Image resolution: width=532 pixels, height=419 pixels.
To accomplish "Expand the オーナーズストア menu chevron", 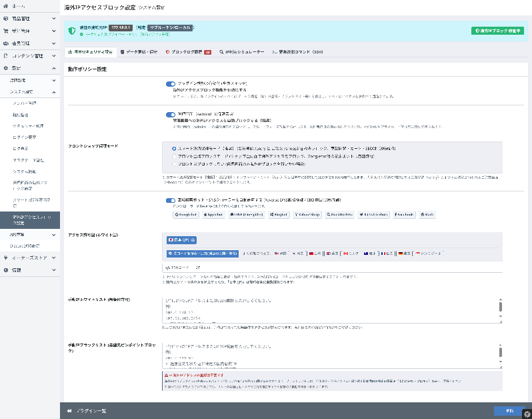I will pyautogui.click(x=53, y=258).
